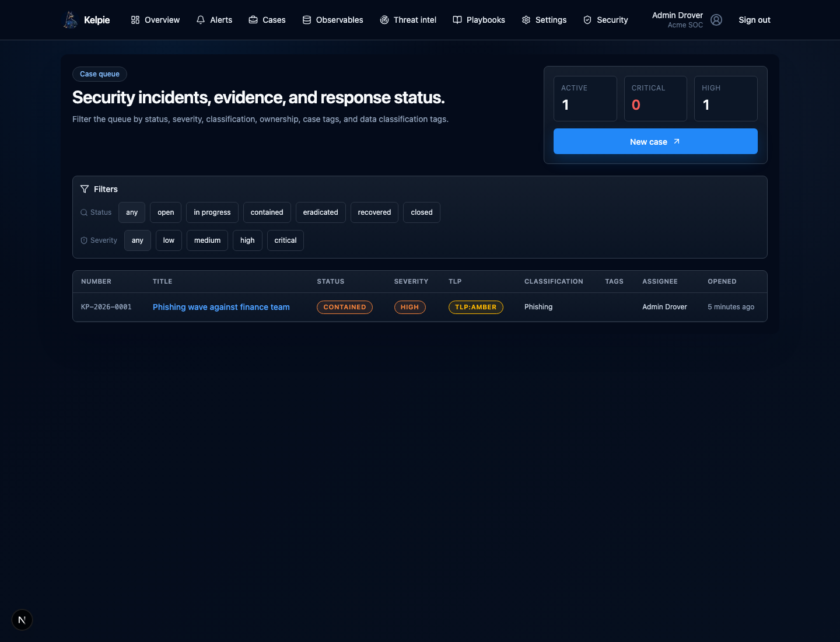840x642 pixels.
Task: Click the Playbooks book icon
Action: [x=457, y=20]
